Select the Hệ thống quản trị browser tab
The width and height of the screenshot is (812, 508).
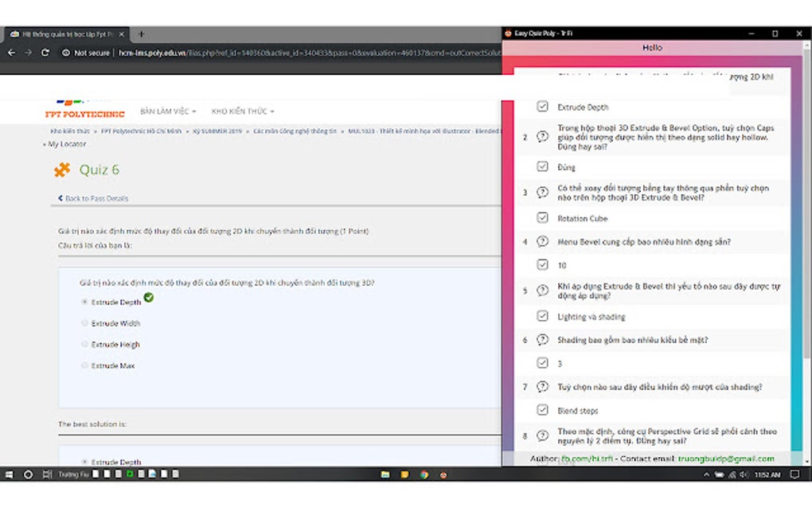click(x=64, y=34)
